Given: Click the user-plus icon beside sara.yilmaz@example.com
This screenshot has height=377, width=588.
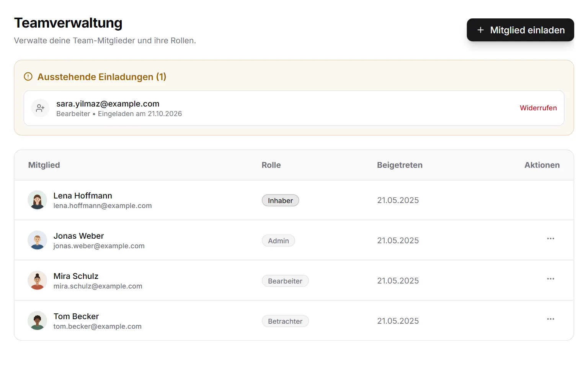Looking at the screenshot, I should [x=40, y=108].
